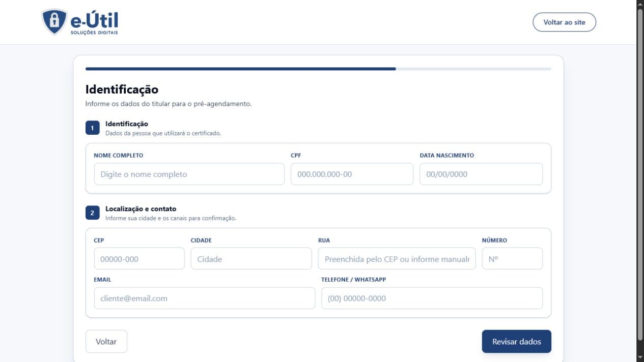The image size is (644, 362).
Task: Click the CEP input field
Action: pos(139,259)
